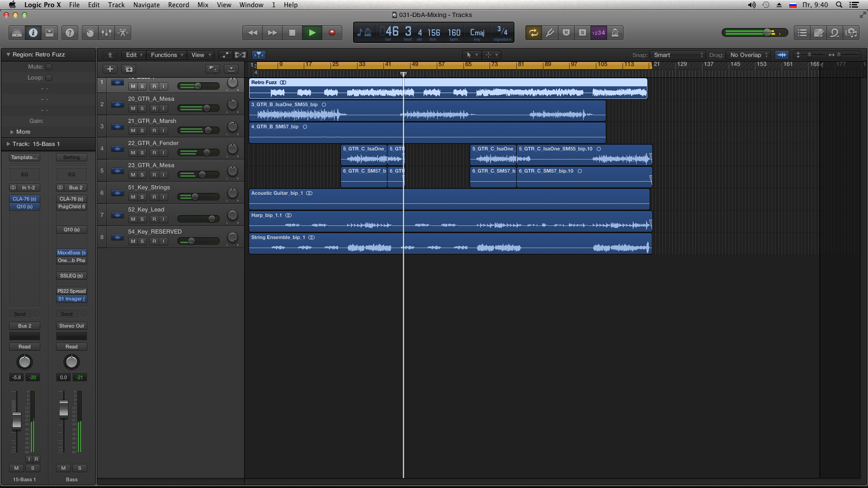Screen dimensions: 868x488
Task: Toggle input monitoring on 51_Key_Strings track
Action: point(163,197)
